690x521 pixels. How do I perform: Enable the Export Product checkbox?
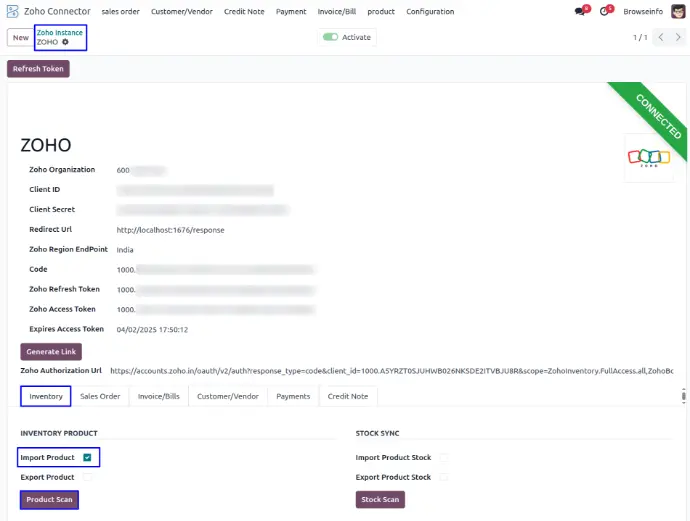[x=87, y=477]
